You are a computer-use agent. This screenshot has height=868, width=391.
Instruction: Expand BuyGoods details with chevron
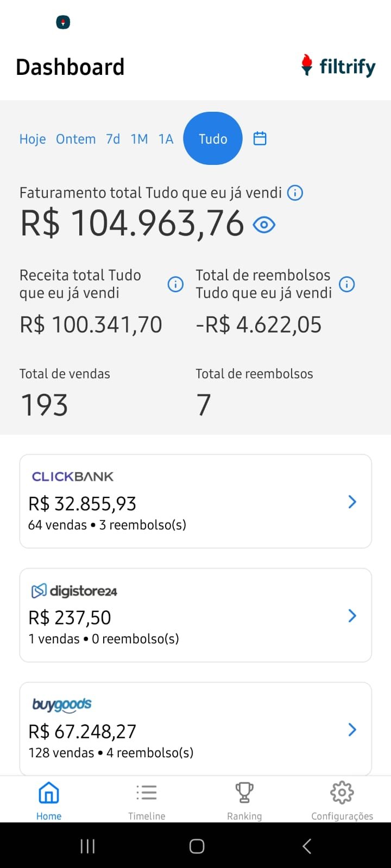[x=352, y=730]
